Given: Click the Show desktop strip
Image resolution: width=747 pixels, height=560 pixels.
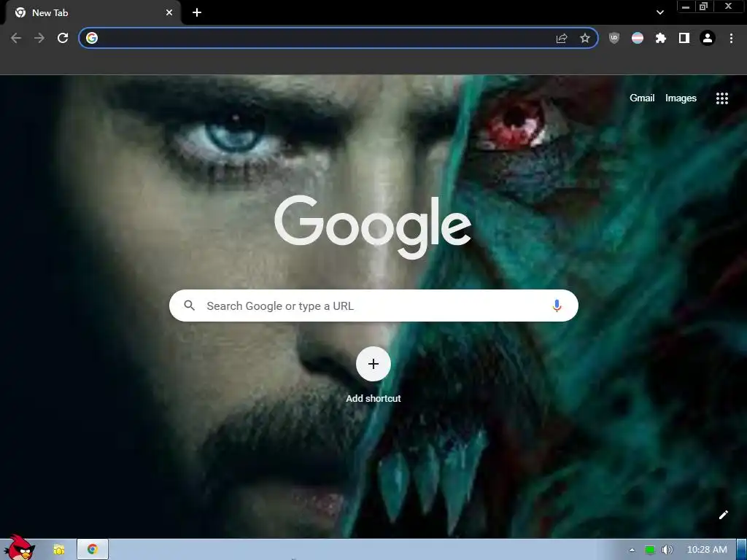Looking at the screenshot, I should 742,550.
